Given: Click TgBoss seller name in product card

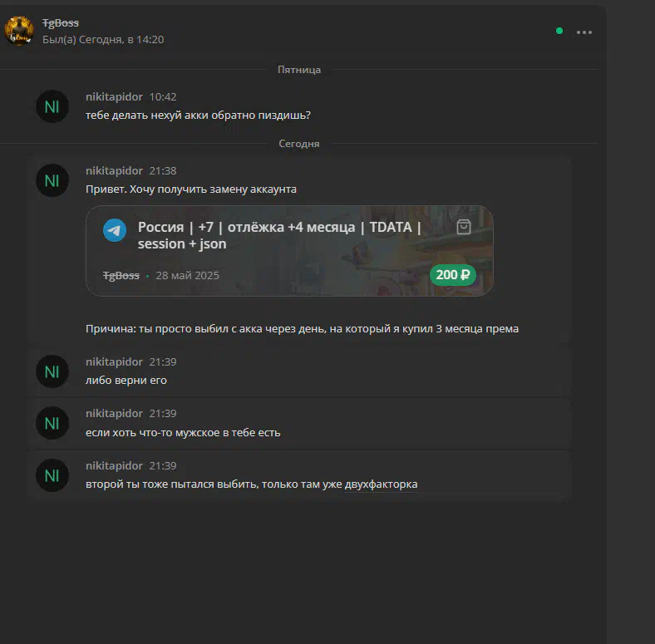Looking at the screenshot, I should tap(121, 276).
